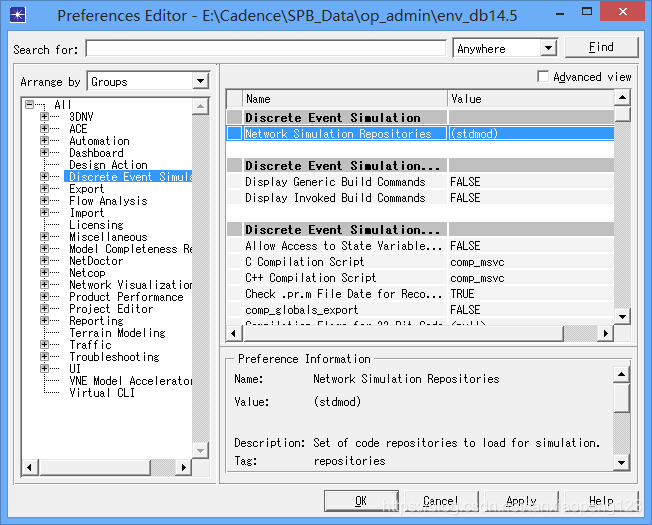Expand the Traffic tree node
The width and height of the screenshot is (652, 525).
point(44,345)
